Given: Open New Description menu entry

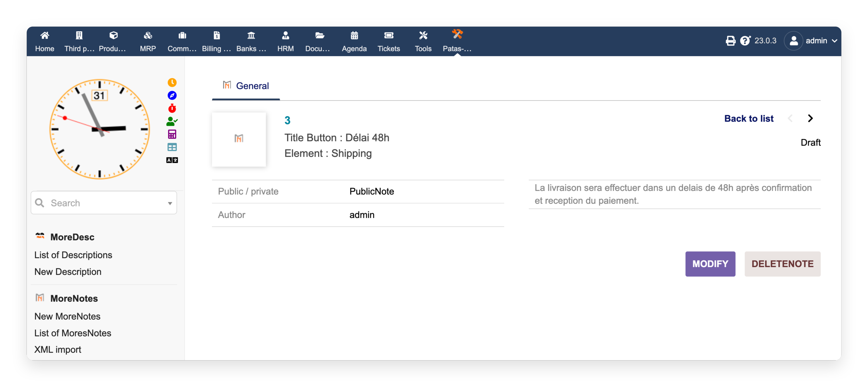Looking at the screenshot, I should pos(68,271).
